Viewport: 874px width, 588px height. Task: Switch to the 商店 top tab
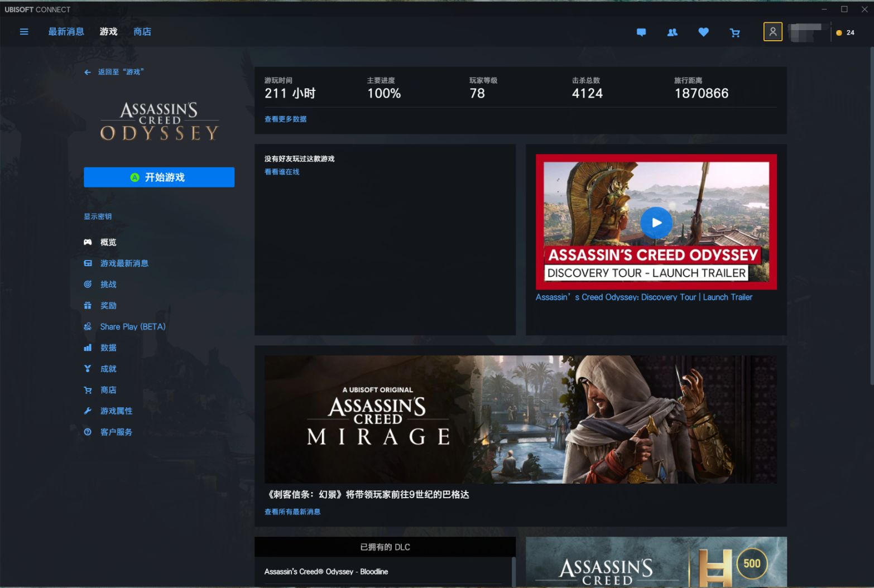[x=142, y=32]
